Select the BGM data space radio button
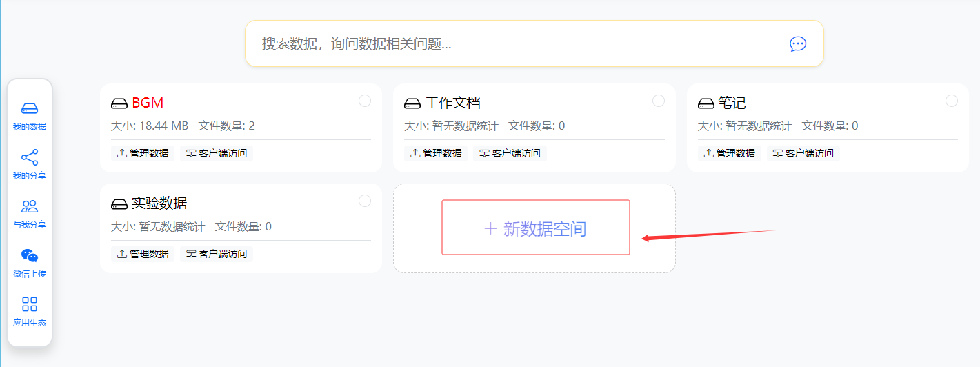980x367 pixels. [x=365, y=101]
